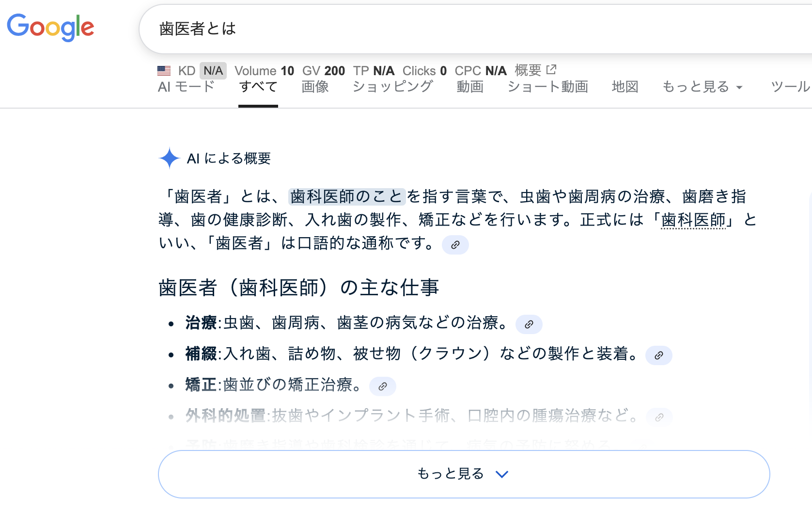812x514 pixels.
Task: Toggle the Clicks metric display
Action: click(425, 70)
